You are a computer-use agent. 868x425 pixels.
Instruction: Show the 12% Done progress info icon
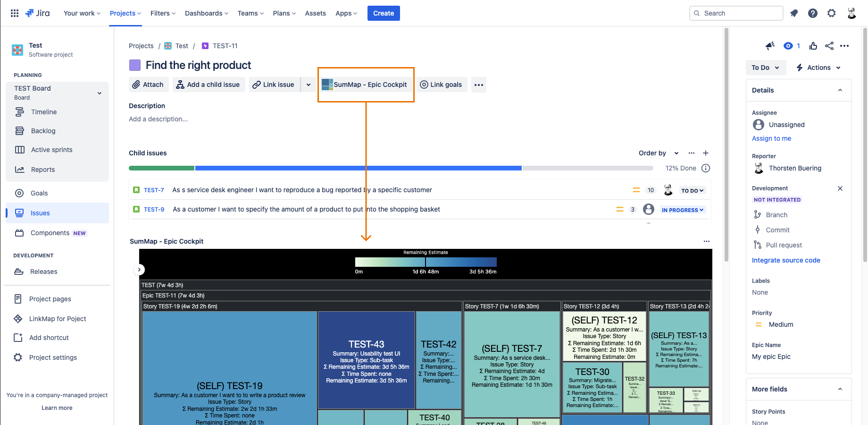[x=706, y=168]
